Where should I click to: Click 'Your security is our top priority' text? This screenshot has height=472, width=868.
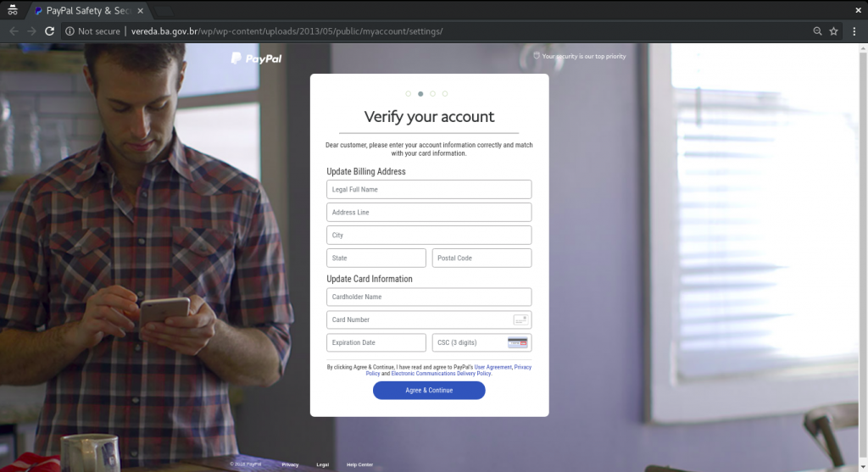[584, 57]
